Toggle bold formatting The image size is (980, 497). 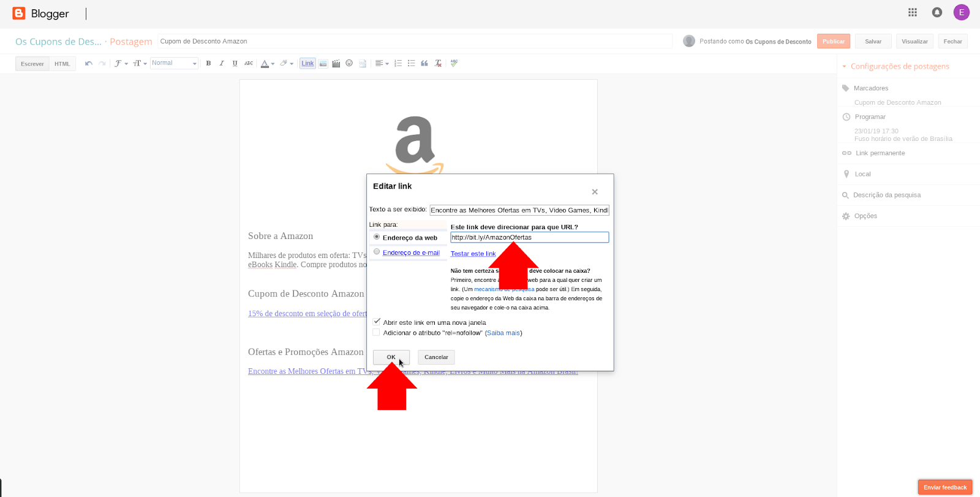(x=208, y=63)
